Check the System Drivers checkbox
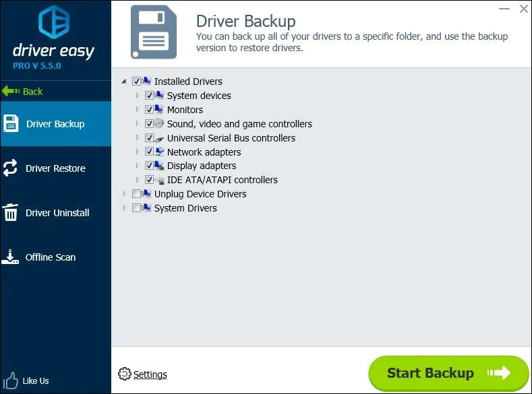 coord(137,208)
